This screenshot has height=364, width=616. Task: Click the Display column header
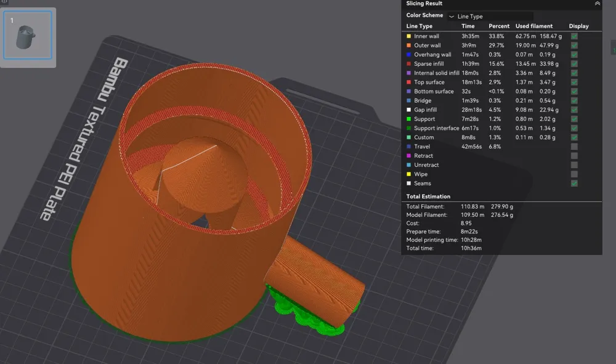(578, 26)
